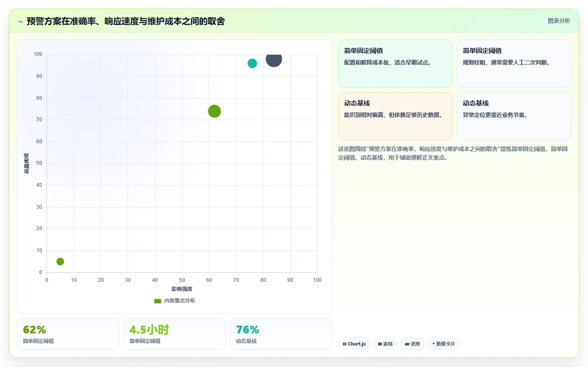Screen dimensions: 588x367
Task: Click the rotated y-axis title
Action: pyautogui.click(x=27, y=163)
